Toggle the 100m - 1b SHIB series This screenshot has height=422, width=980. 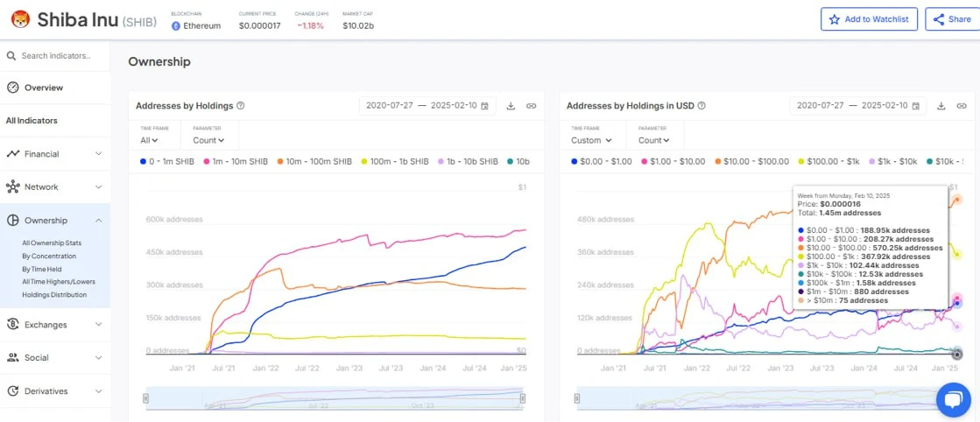tap(395, 161)
